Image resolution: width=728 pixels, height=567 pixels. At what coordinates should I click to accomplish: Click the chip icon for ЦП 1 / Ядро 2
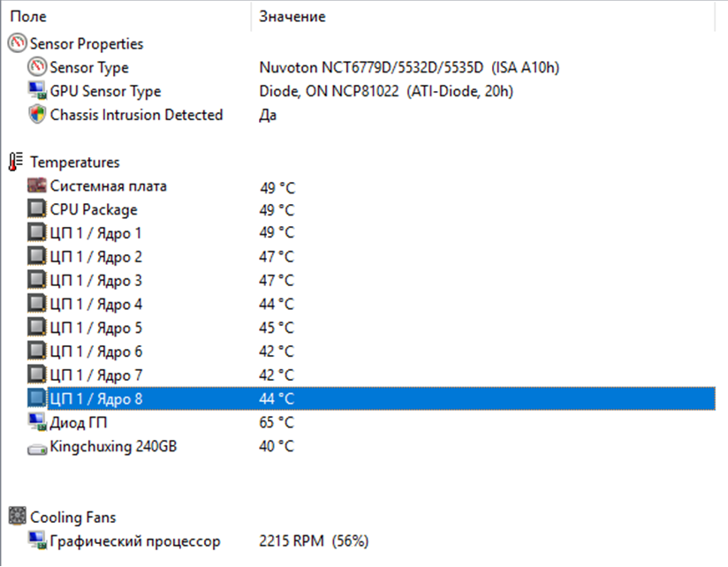pyautogui.click(x=37, y=256)
